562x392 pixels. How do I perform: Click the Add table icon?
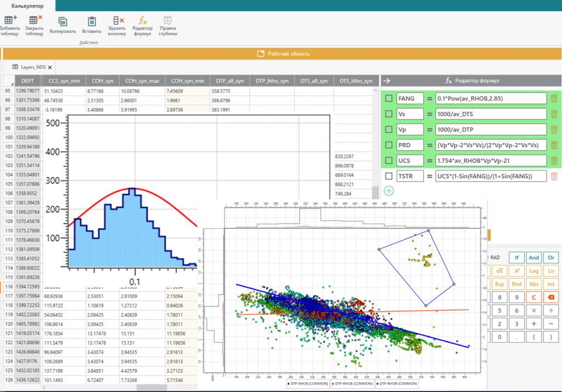(x=10, y=21)
